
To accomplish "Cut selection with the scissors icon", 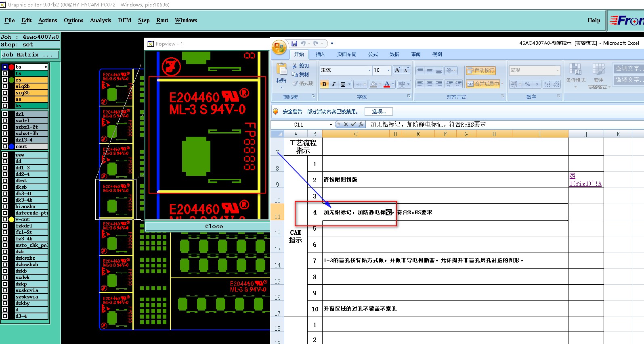I will click(x=295, y=66).
